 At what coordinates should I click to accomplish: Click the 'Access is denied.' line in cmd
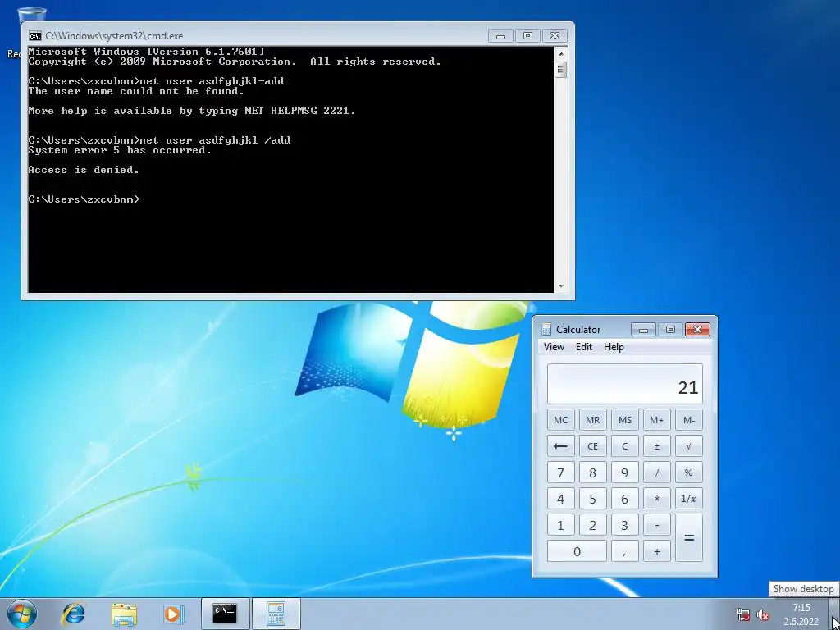point(84,170)
